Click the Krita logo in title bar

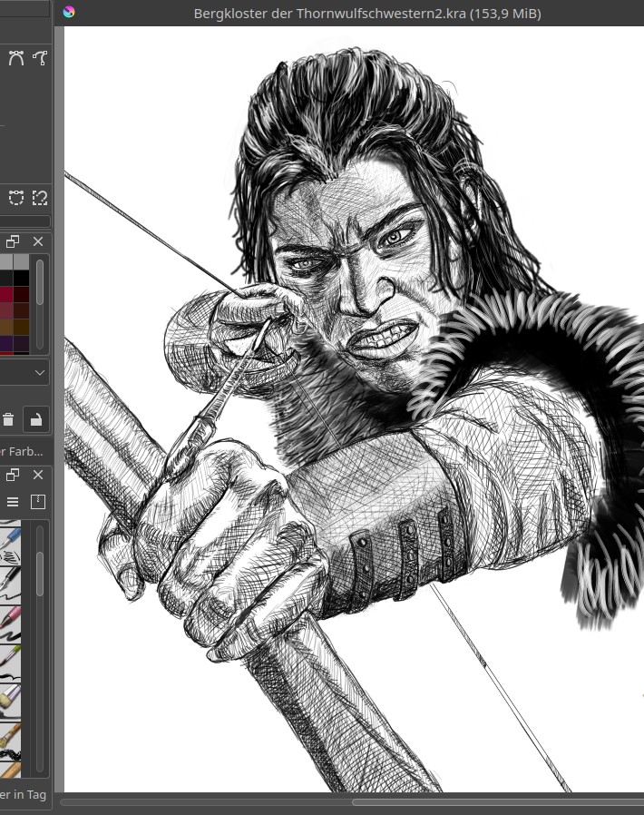click(69, 12)
